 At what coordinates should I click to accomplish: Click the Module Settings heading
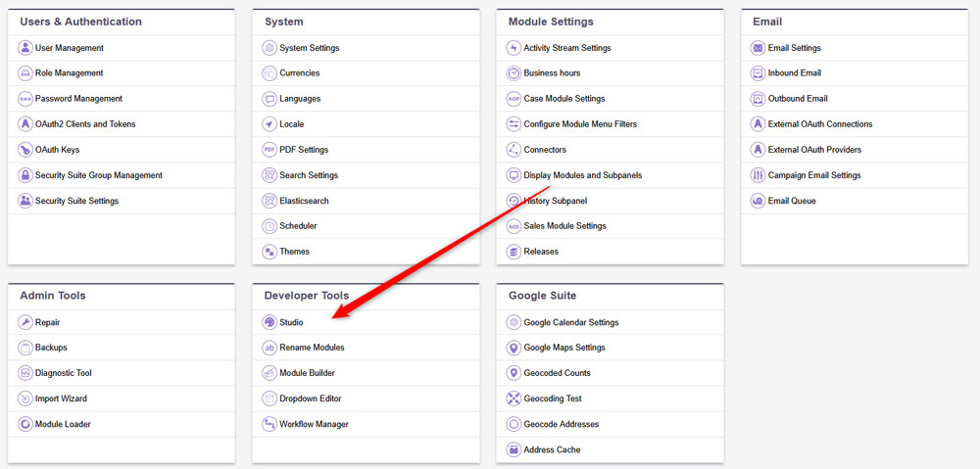(x=551, y=22)
